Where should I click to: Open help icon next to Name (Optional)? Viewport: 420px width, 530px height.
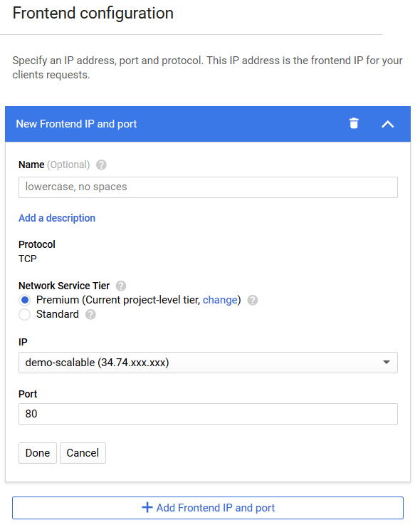[101, 165]
